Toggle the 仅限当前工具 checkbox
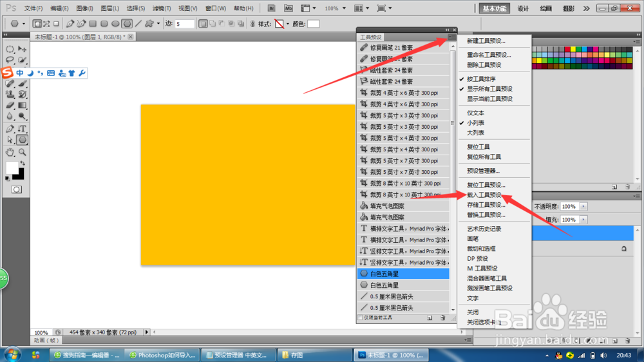 pyautogui.click(x=360, y=318)
